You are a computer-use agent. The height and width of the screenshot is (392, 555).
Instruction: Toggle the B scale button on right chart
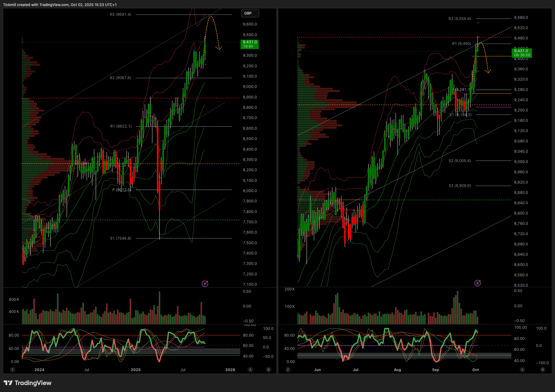(543, 370)
